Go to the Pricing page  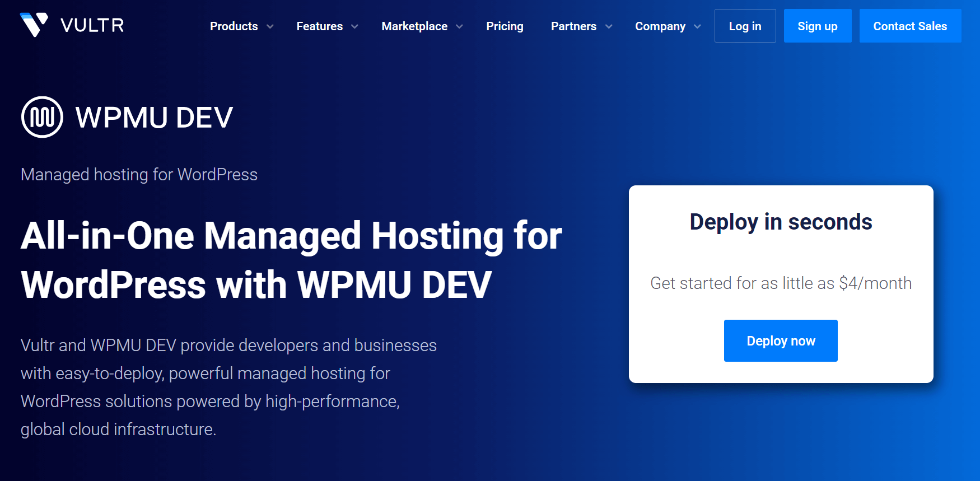[505, 26]
